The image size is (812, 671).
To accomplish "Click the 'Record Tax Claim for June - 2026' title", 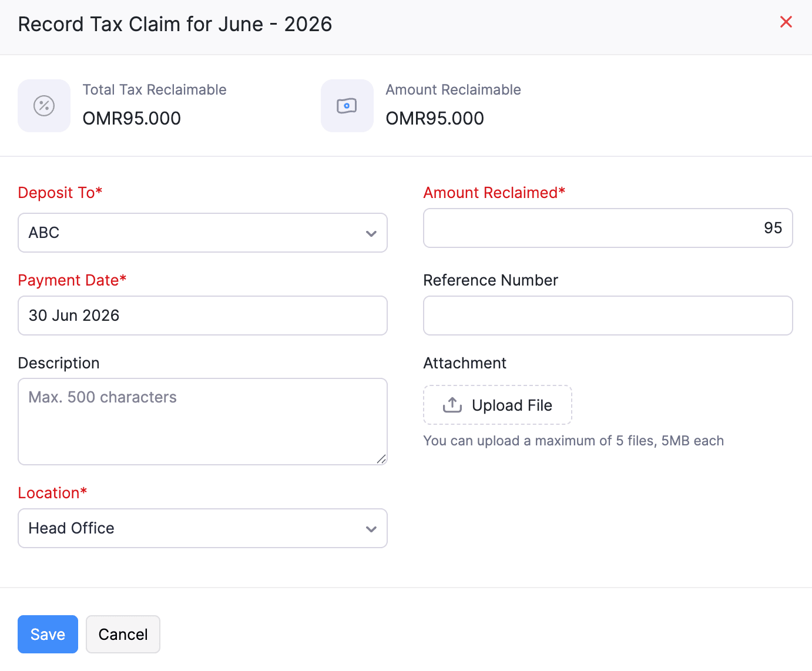I will (x=175, y=24).
